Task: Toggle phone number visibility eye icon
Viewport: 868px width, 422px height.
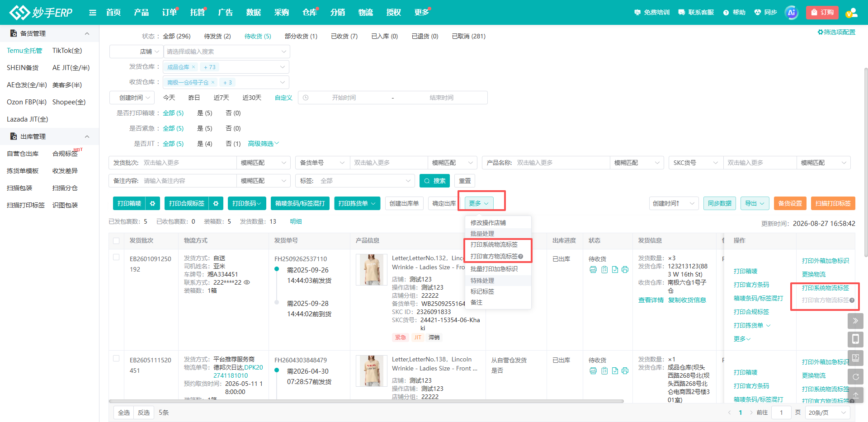Action: [x=247, y=282]
